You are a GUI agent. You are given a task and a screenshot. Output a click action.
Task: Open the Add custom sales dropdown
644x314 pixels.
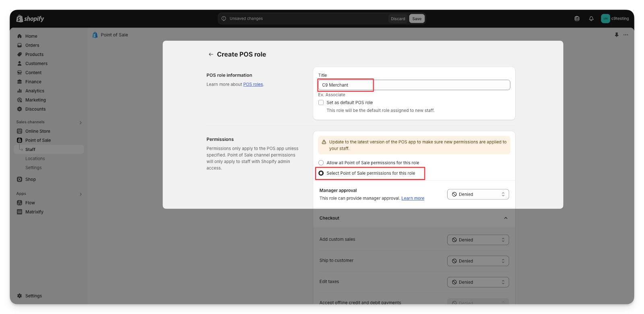coord(478,240)
